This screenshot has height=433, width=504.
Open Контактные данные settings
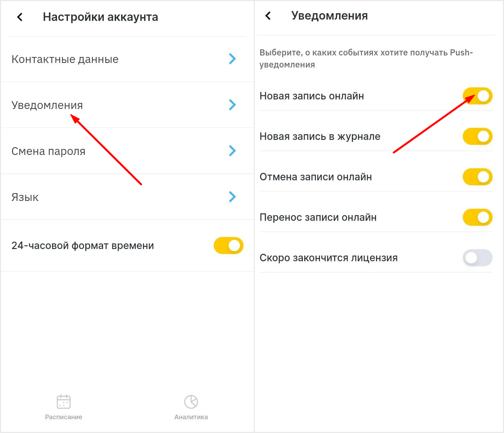coord(127,59)
